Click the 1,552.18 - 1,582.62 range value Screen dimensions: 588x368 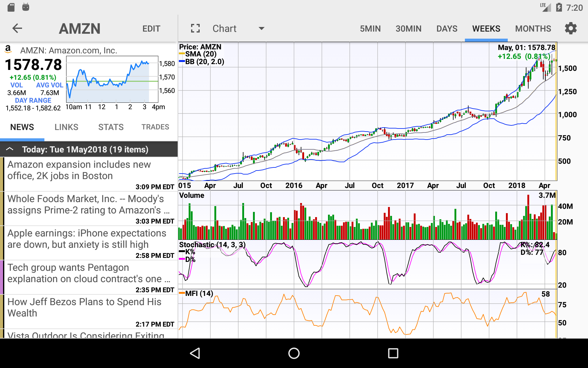(x=33, y=108)
